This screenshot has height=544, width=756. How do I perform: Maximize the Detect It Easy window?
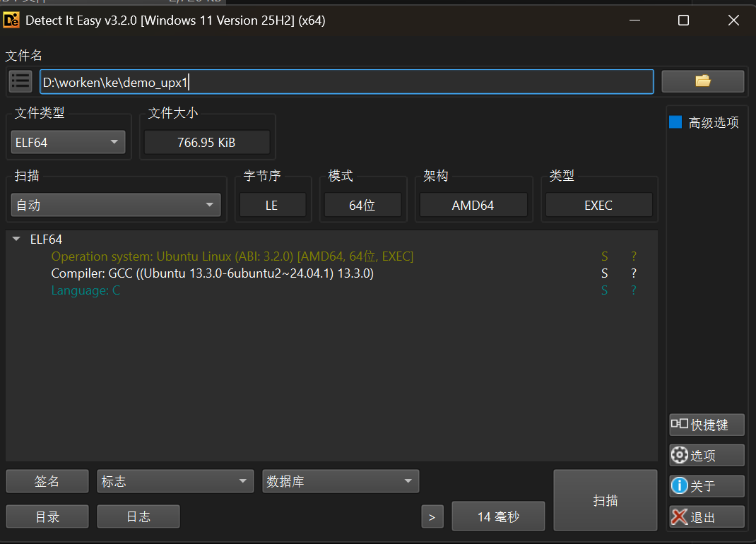tap(683, 20)
